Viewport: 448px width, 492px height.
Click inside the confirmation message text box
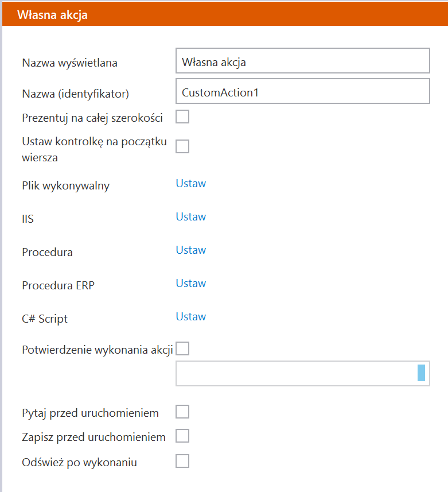295,374
